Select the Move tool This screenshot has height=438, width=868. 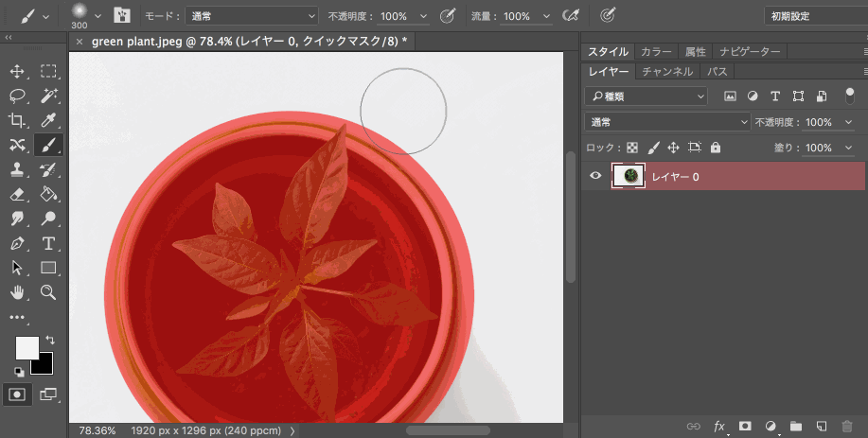(x=17, y=71)
